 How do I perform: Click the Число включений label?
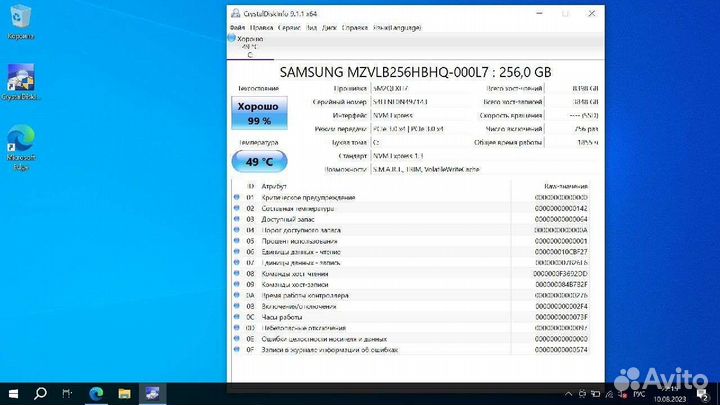[514, 129]
